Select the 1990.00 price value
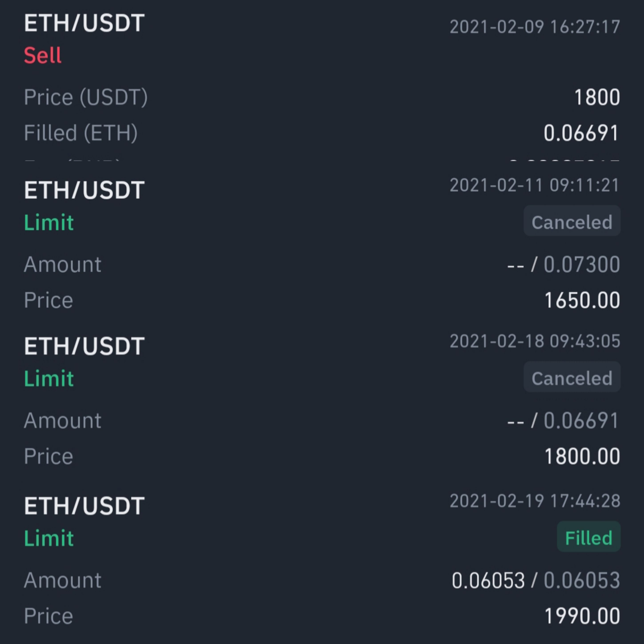The height and width of the screenshot is (644, 644). click(x=582, y=616)
